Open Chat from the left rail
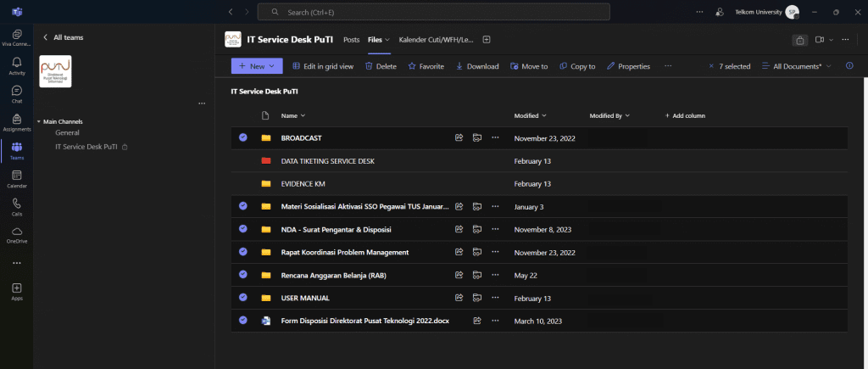This screenshot has width=868, height=369. click(x=17, y=94)
